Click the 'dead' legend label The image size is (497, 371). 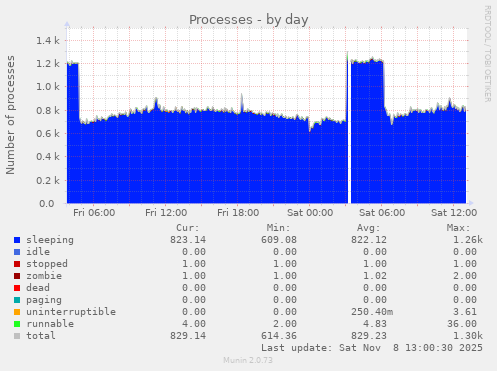(38, 288)
